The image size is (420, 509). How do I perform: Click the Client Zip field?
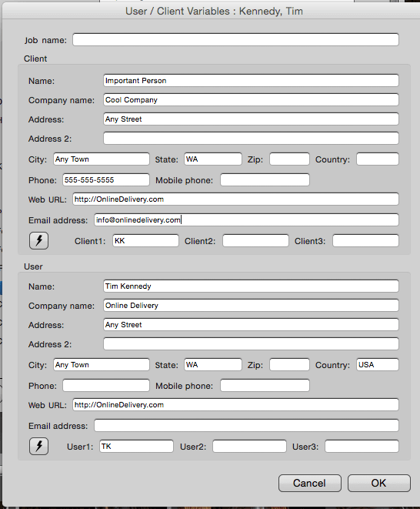coord(289,159)
